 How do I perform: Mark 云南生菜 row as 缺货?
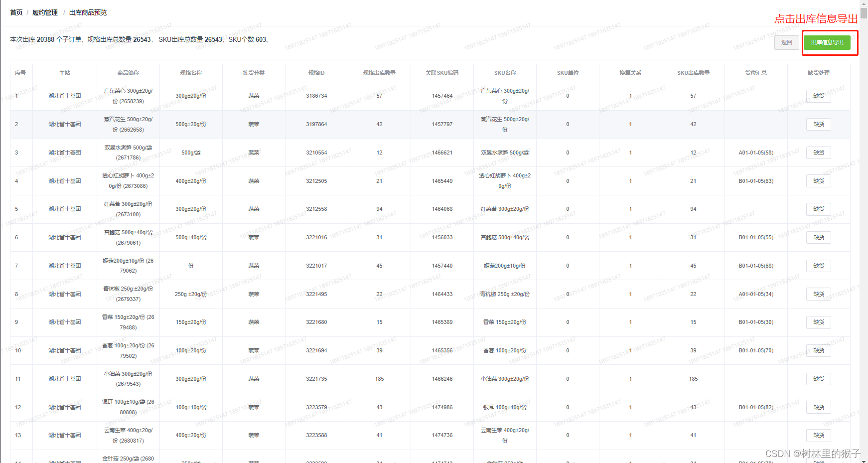(x=819, y=435)
